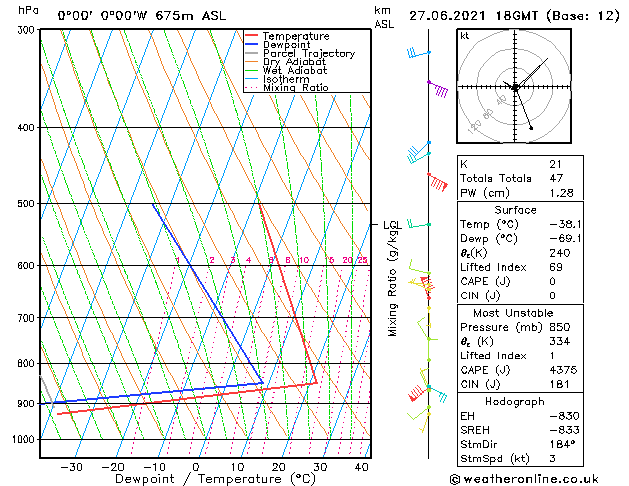The image size is (629, 486).
Task: Click the -30 temperature axis label
Action: (71, 467)
